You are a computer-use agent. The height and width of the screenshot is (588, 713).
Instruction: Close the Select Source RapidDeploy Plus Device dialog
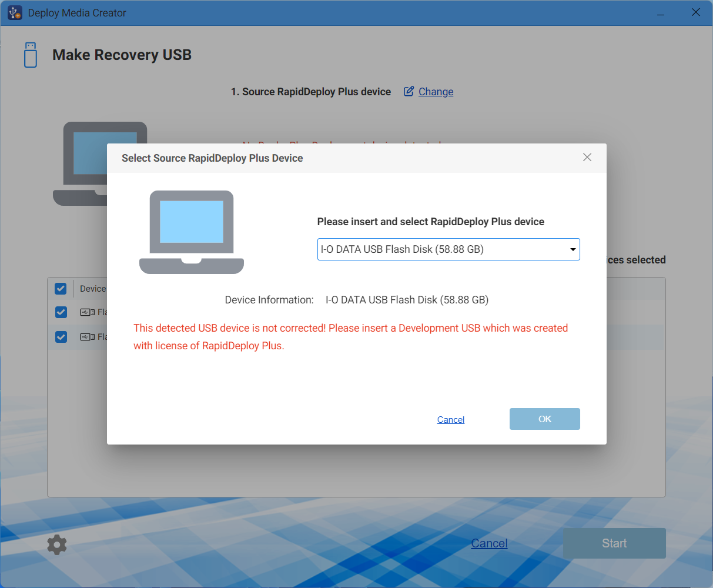pyautogui.click(x=587, y=158)
